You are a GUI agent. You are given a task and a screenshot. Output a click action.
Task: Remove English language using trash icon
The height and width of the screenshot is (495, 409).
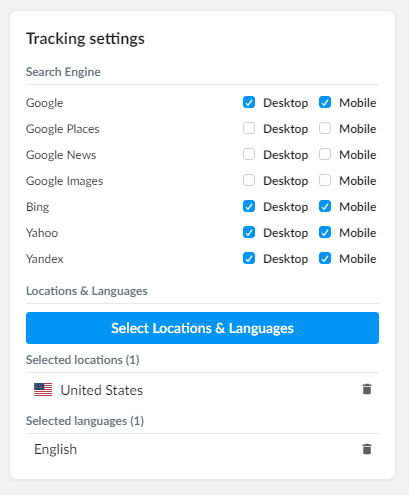point(367,449)
